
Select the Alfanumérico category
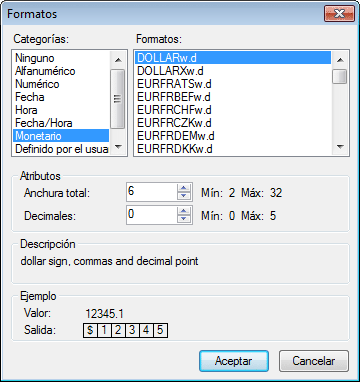tap(61, 71)
